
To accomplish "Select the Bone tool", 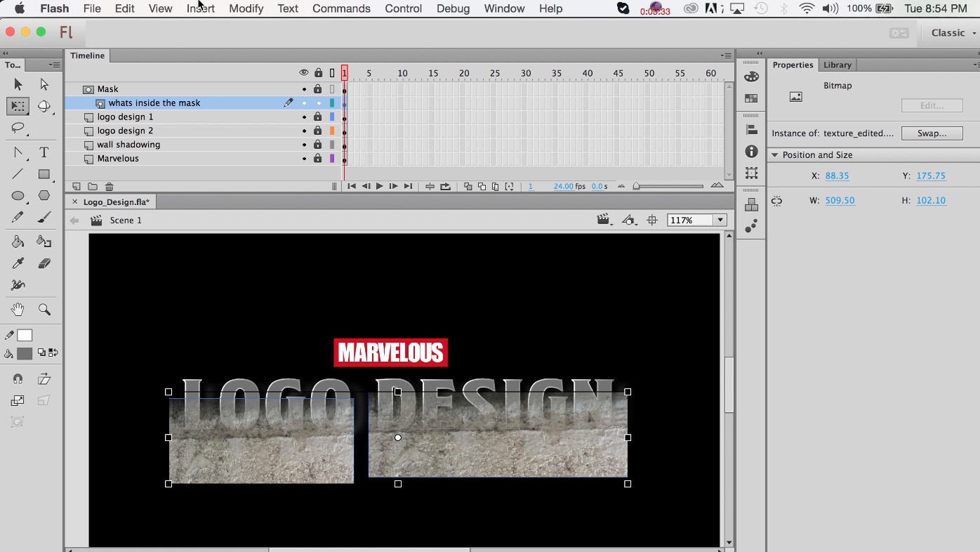I will (18, 284).
